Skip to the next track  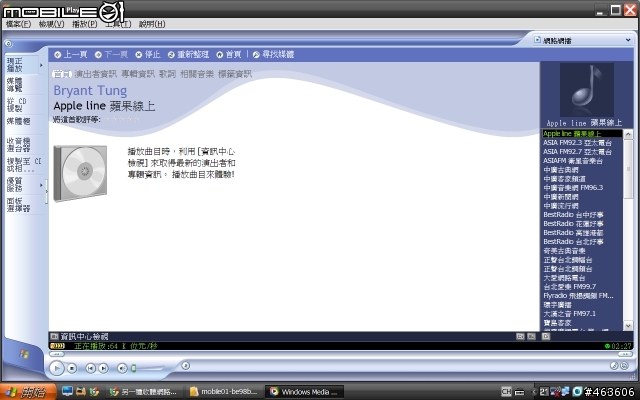coord(104,369)
